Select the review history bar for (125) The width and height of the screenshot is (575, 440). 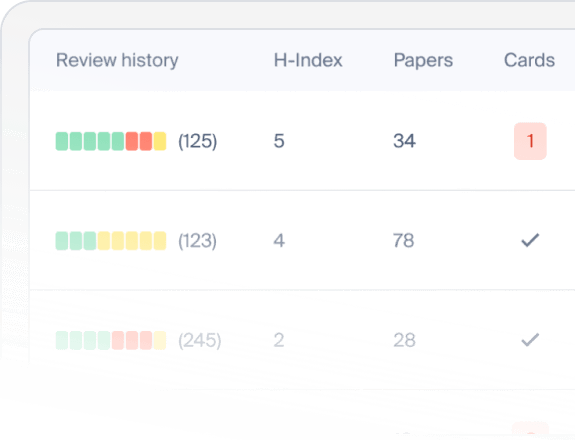(x=111, y=141)
